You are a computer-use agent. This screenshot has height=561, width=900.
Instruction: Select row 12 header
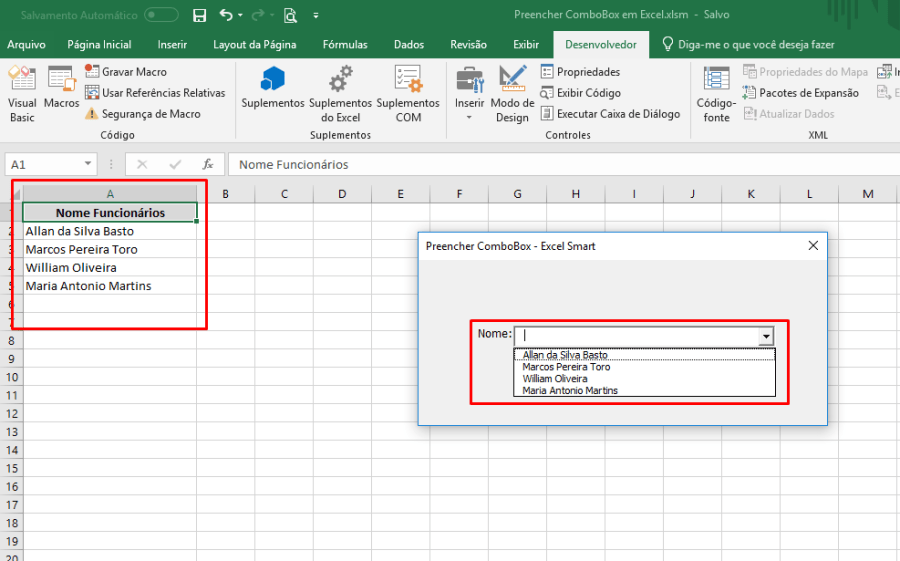11,413
